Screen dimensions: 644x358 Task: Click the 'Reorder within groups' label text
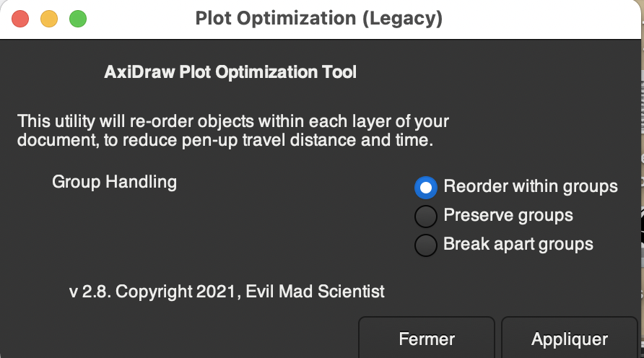(531, 186)
